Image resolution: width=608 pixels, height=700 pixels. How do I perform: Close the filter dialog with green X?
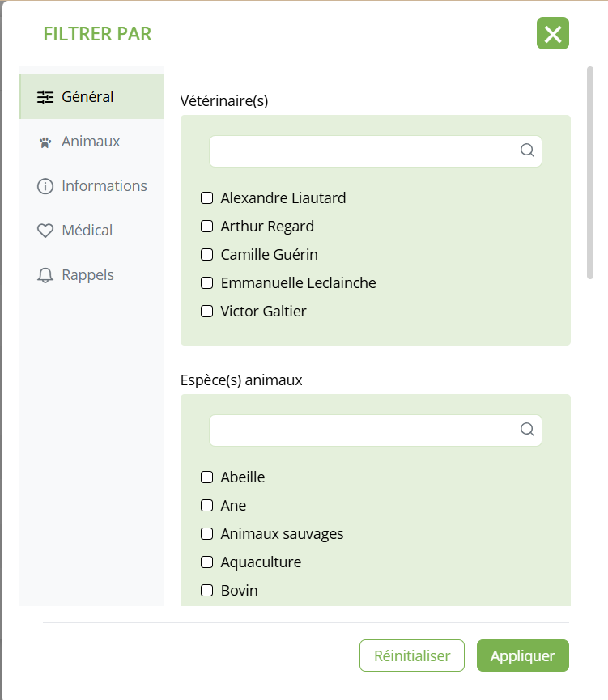point(553,33)
